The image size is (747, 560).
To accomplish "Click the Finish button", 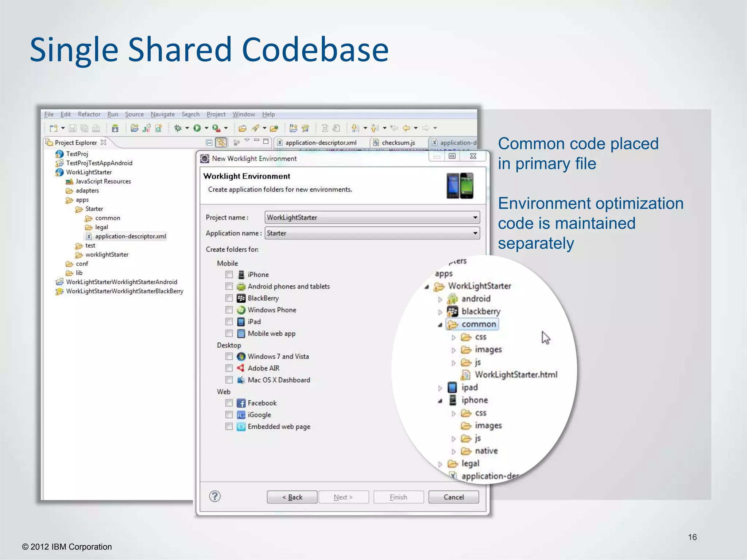I will (399, 497).
